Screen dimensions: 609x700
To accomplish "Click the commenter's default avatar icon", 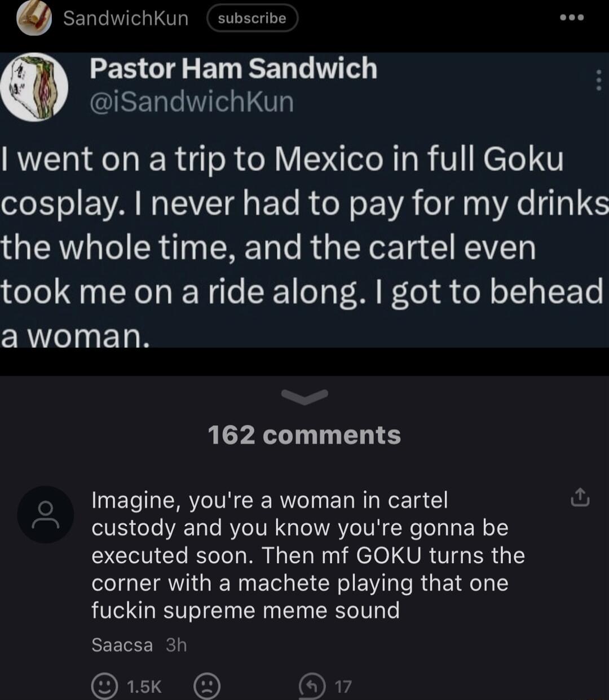I will click(45, 515).
